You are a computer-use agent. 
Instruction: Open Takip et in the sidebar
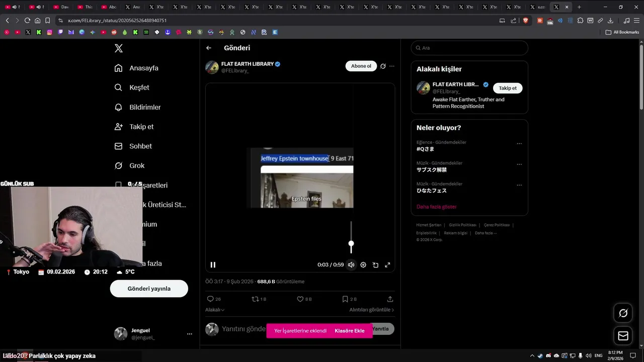pos(134,127)
